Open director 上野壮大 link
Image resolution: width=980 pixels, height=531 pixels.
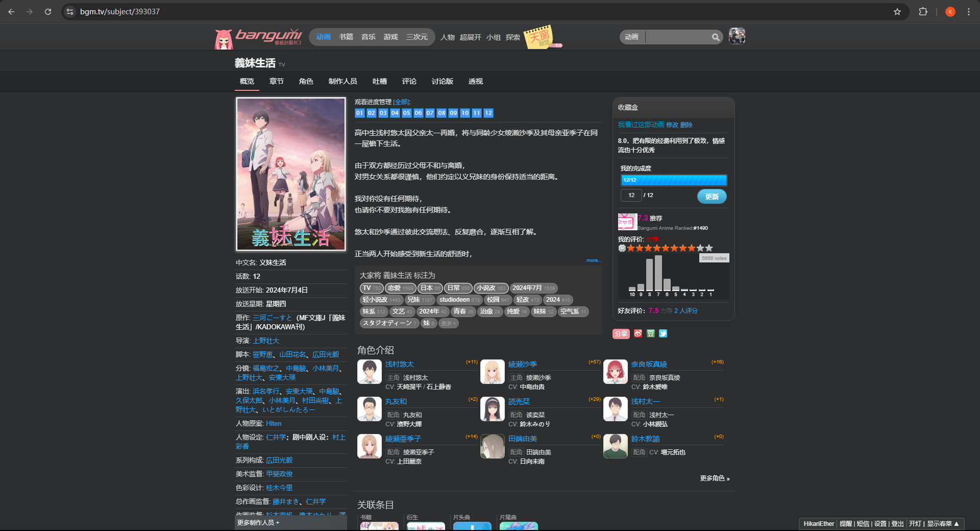266,341
